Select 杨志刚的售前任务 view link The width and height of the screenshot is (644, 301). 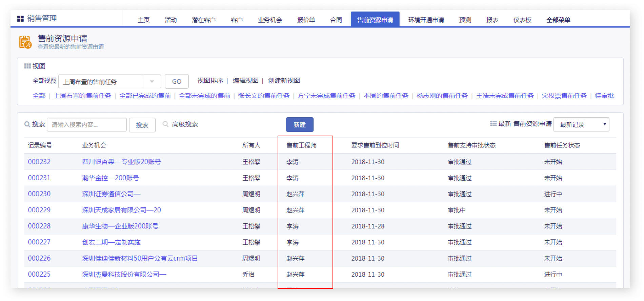click(x=442, y=96)
